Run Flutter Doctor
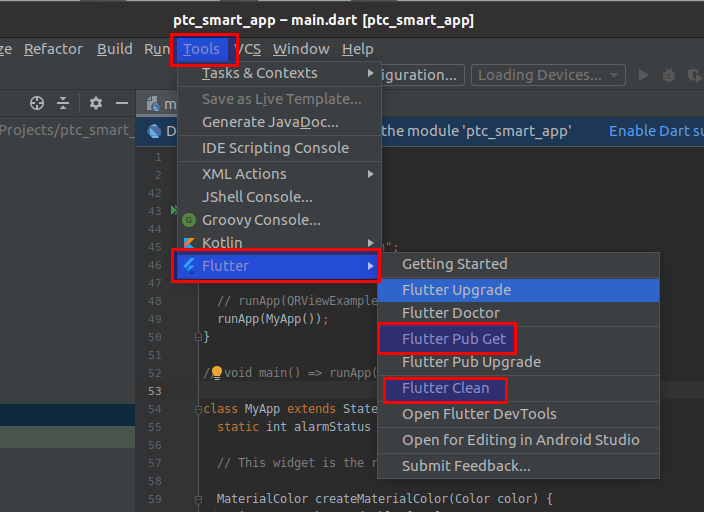The height and width of the screenshot is (512, 704). pos(519,313)
